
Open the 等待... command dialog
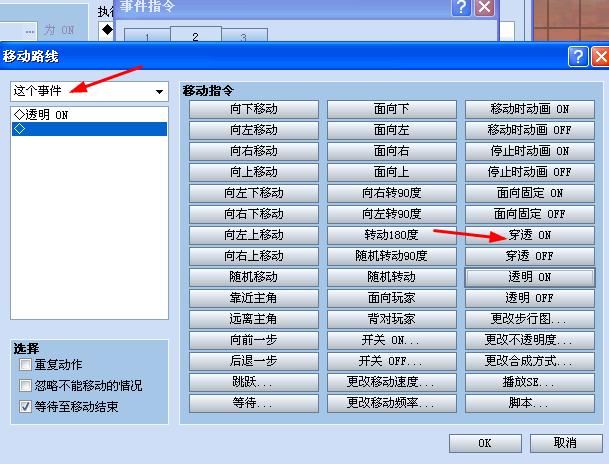[254, 403]
